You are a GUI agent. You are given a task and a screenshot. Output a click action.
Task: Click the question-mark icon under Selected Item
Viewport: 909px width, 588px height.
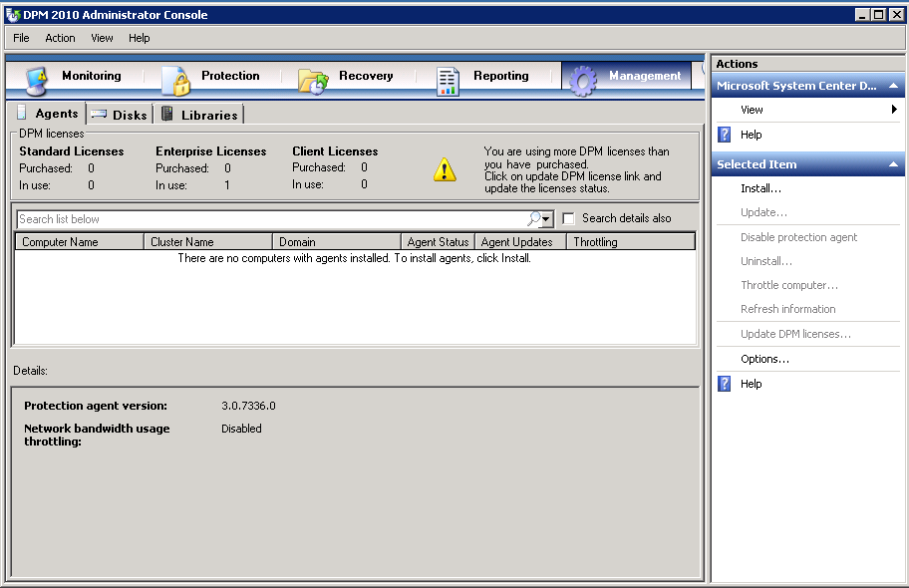point(724,384)
